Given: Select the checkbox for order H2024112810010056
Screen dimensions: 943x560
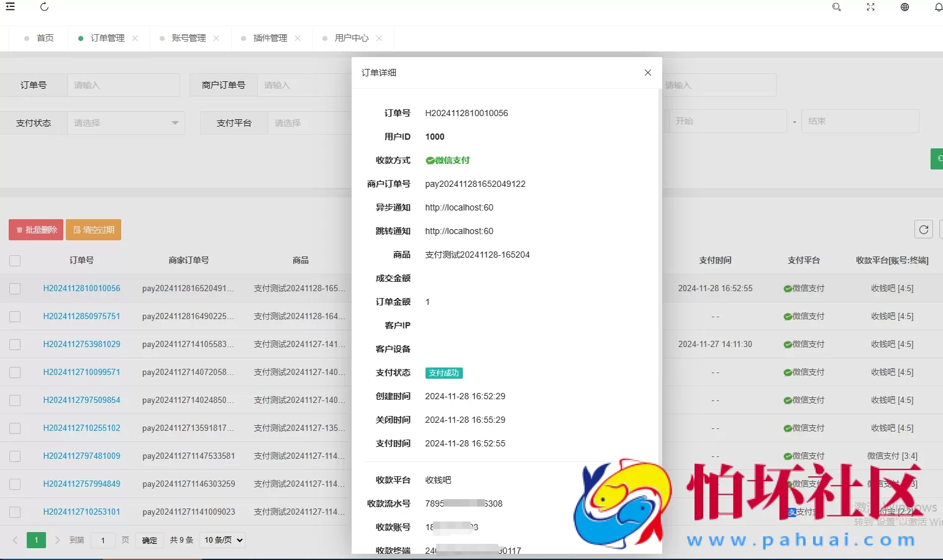Looking at the screenshot, I should point(15,287).
